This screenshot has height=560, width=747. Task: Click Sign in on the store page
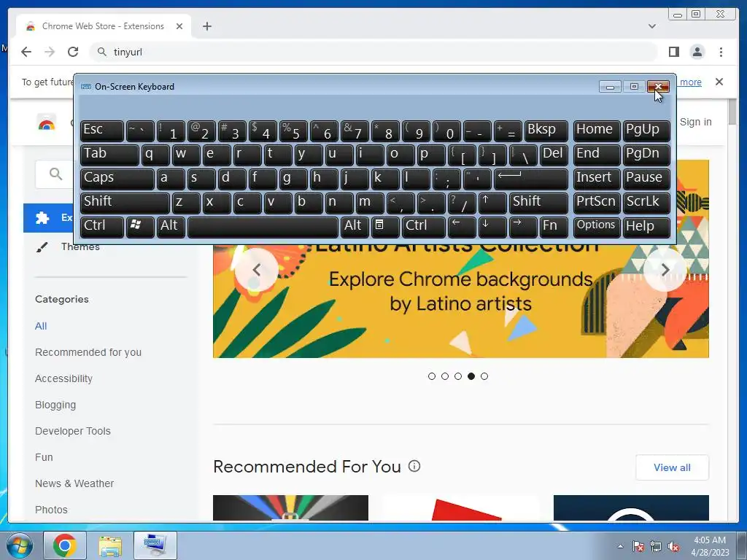pyautogui.click(x=695, y=122)
